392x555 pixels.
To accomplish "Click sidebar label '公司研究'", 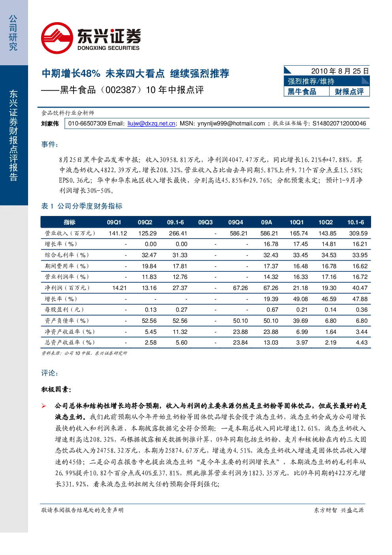I will 13,33.
